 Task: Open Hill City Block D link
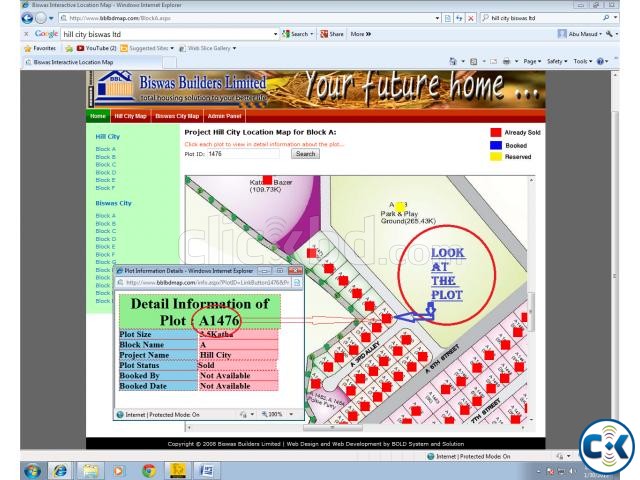click(x=106, y=172)
